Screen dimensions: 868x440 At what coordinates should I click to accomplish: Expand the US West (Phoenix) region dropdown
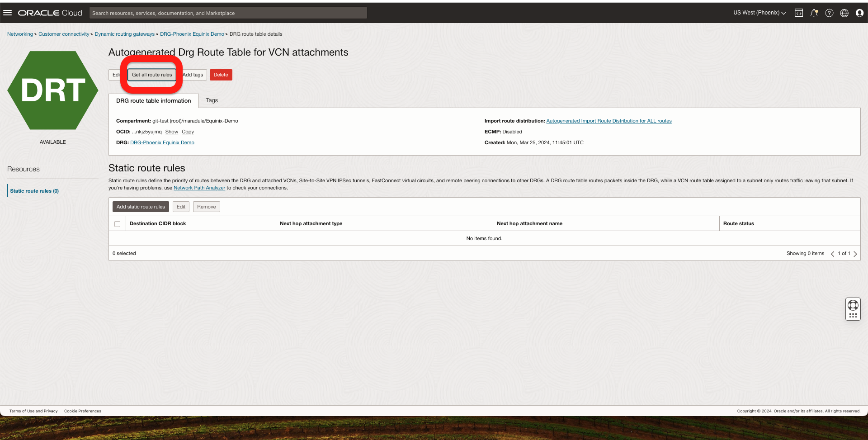pyautogui.click(x=759, y=13)
